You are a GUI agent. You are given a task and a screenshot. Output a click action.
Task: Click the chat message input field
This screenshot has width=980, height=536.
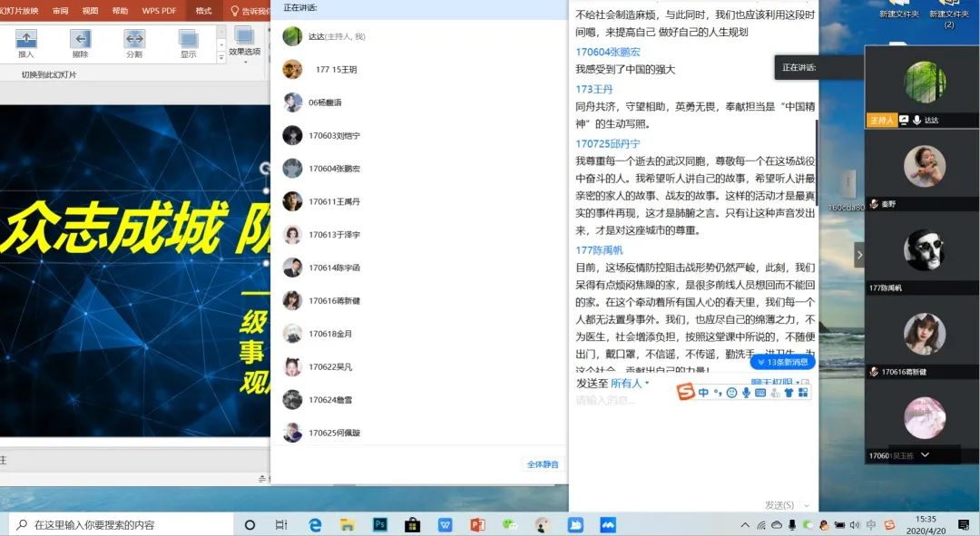635,400
